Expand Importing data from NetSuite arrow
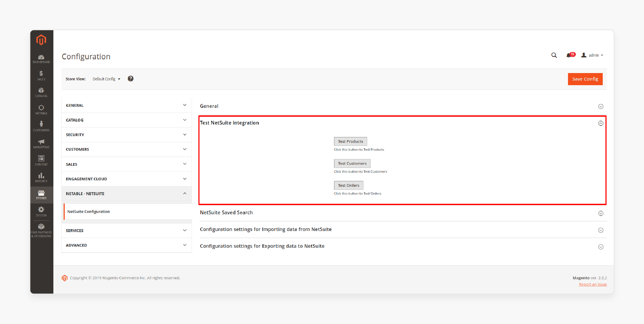This screenshot has width=644, height=324. click(601, 230)
